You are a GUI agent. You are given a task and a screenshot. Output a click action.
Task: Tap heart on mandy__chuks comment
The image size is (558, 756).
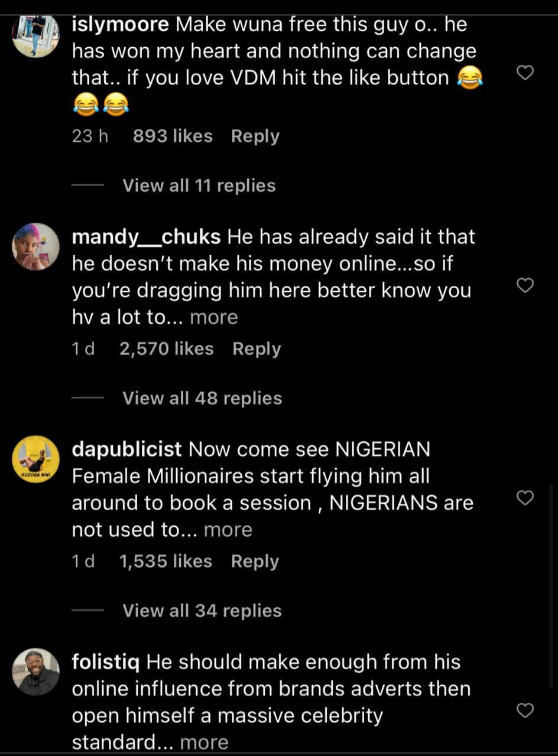point(525,285)
